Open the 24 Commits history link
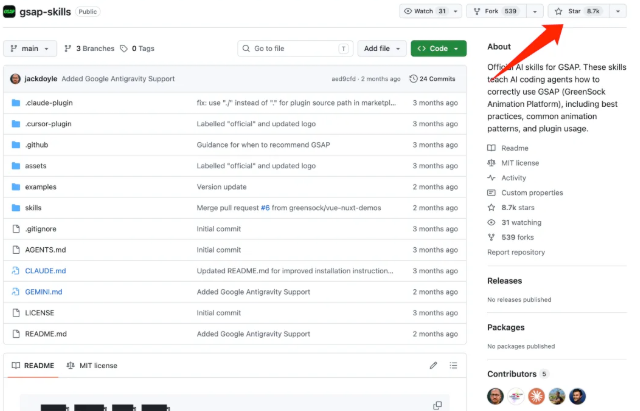 click(x=432, y=79)
